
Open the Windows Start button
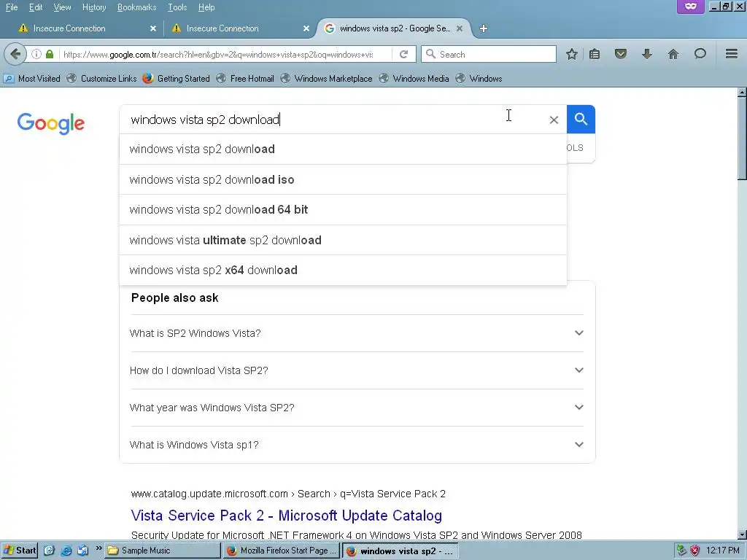click(20, 551)
